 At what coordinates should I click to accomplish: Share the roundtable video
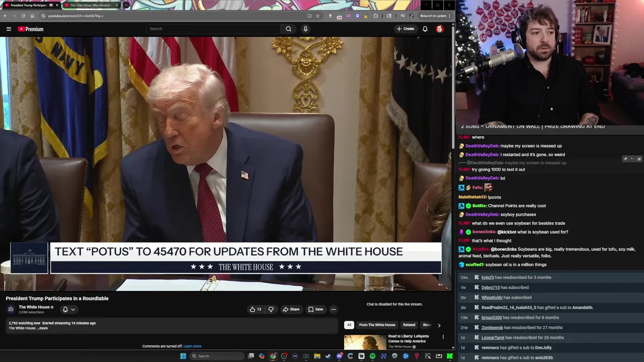(x=291, y=309)
